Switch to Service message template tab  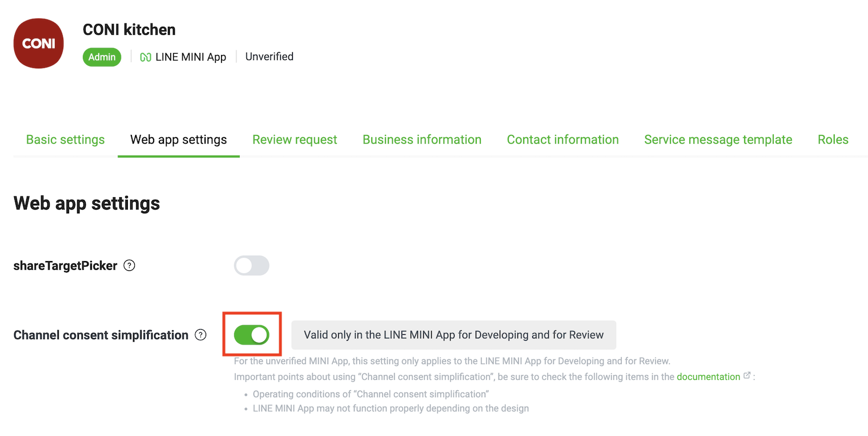[718, 140]
